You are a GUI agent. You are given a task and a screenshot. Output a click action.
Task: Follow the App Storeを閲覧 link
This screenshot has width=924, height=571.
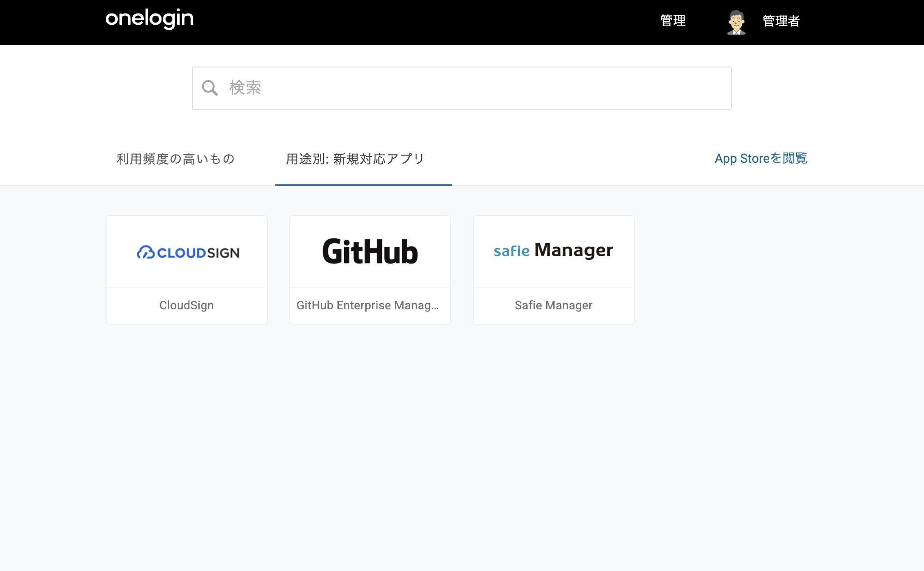tap(761, 158)
